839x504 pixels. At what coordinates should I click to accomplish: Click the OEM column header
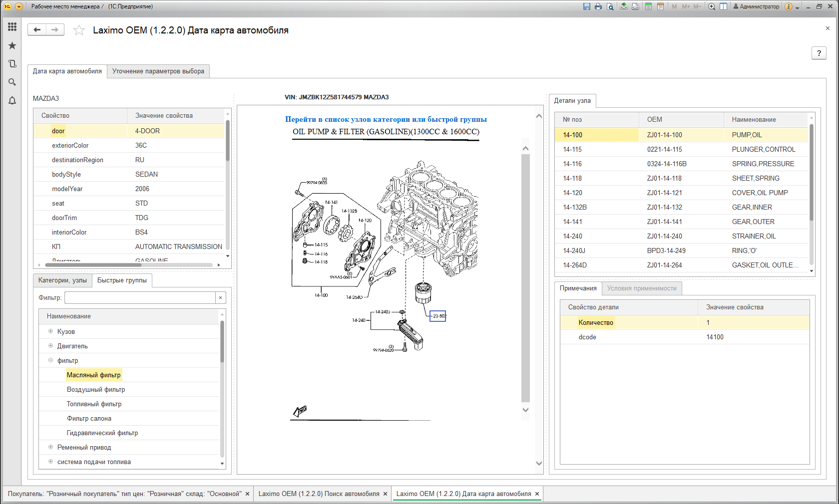point(681,120)
